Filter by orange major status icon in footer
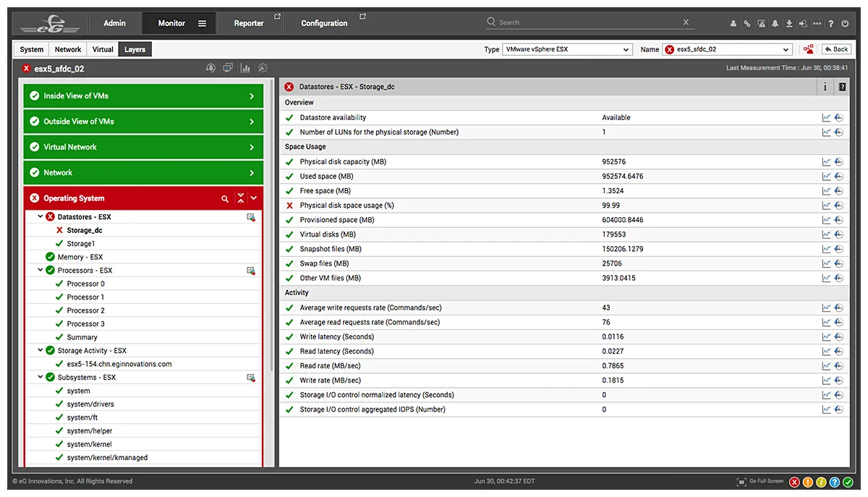Viewport: 868px width, 497px height. coord(808,482)
